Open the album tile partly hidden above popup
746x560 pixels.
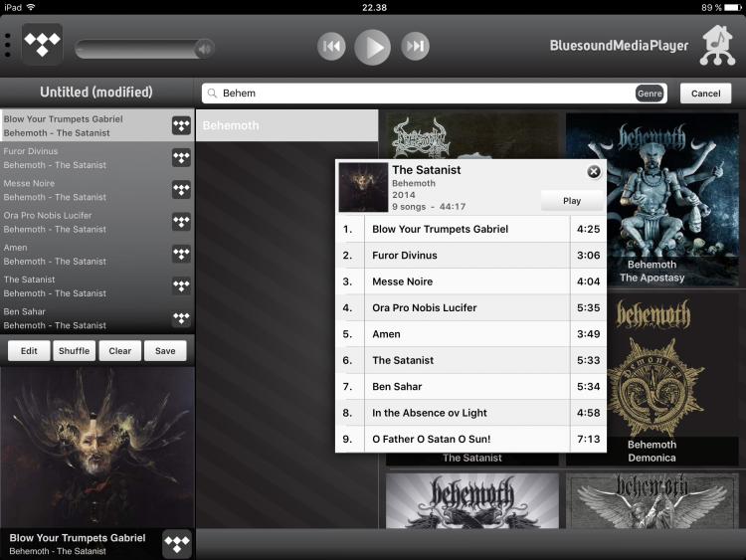click(x=471, y=135)
